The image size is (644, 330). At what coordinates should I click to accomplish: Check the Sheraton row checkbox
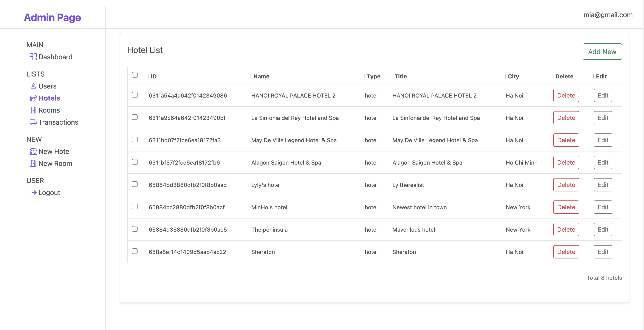point(135,251)
